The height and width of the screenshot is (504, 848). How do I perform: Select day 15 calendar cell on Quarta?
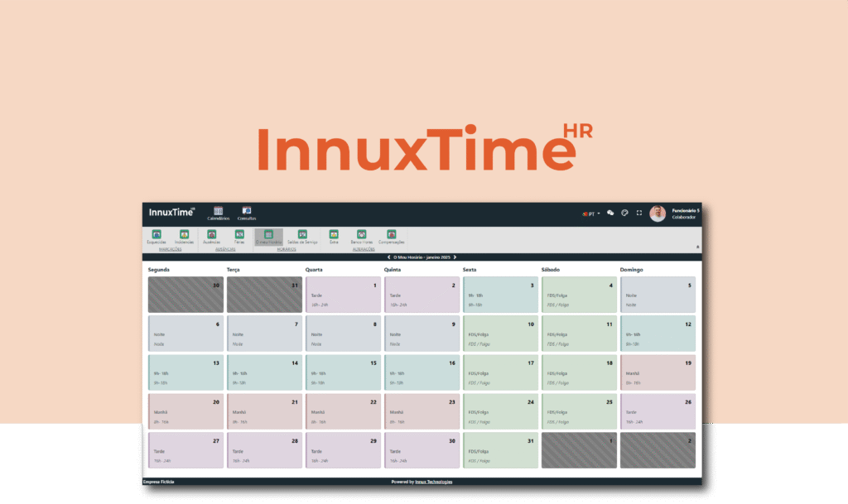point(343,372)
